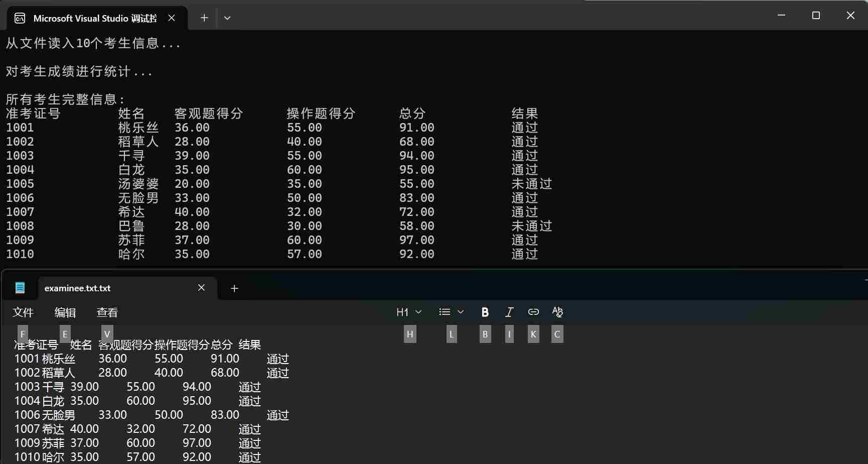The image size is (868, 464).
Task: Open a new terminal tab with the plus icon
Action: [204, 18]
